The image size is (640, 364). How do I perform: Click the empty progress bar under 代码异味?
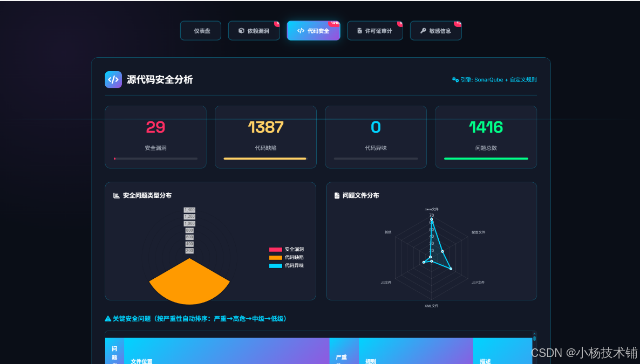(376, 159)
